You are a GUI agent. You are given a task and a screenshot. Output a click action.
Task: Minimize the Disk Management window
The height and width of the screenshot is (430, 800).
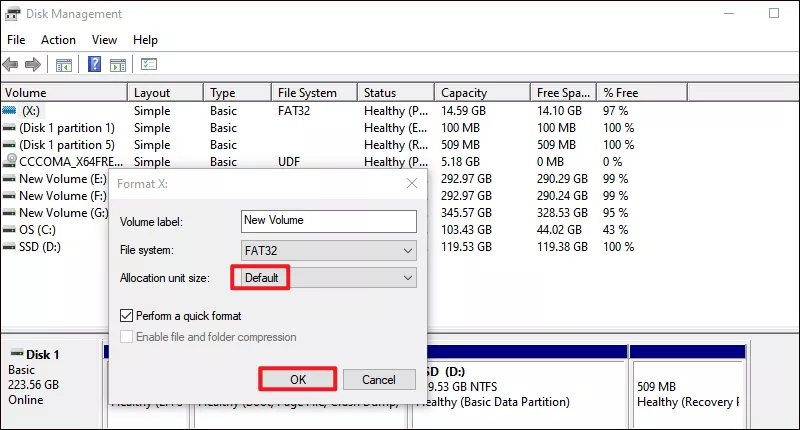pos(729,13)
